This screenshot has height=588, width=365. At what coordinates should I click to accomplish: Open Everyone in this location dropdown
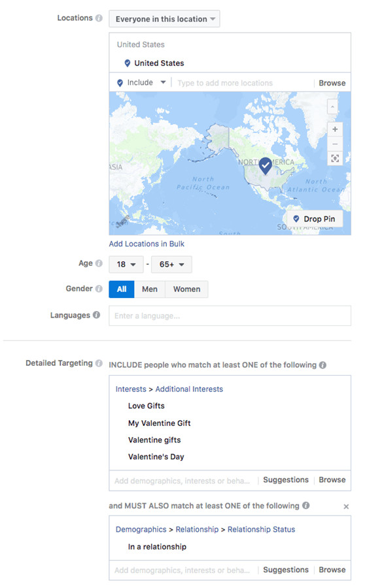(x=164, y=19)
